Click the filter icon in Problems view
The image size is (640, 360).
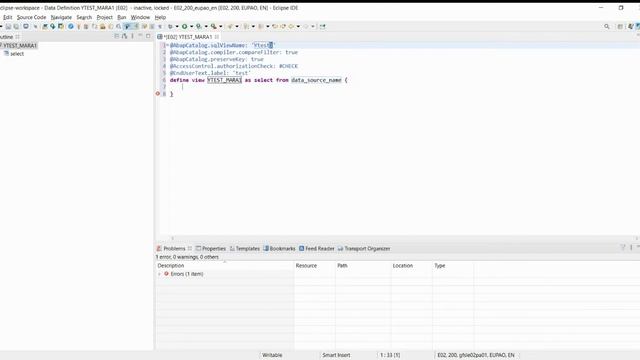point(623,247)
